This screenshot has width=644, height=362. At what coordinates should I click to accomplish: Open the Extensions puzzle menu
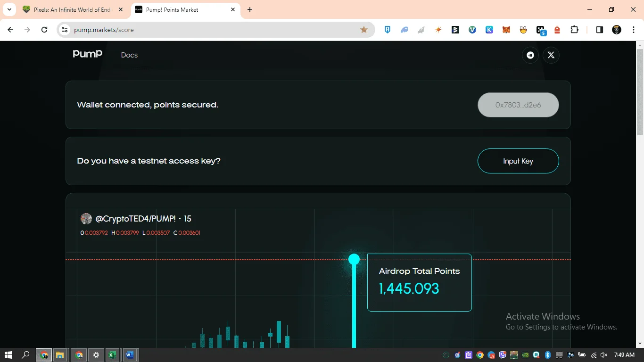click(x=574, y=30)
